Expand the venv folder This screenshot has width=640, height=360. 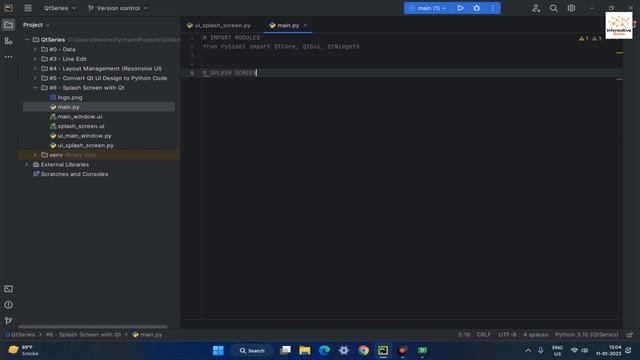[x=35, y=155]
